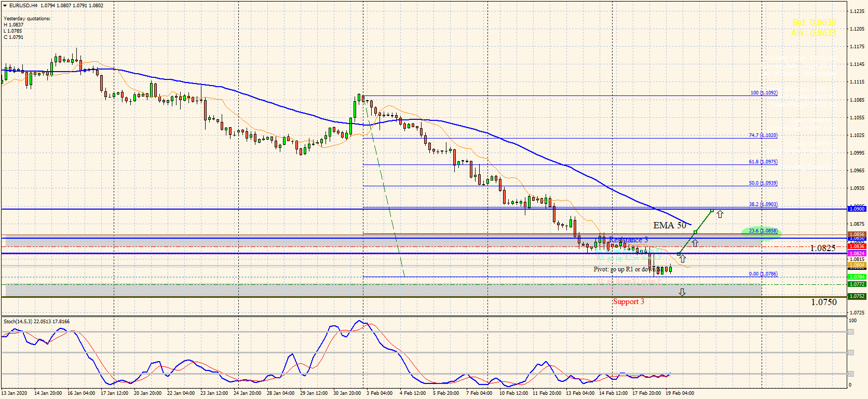868x399 pixels.
Task: Click the dark green 1.0752 price tag
Action: pyautogui.click(x=856, y=296)
